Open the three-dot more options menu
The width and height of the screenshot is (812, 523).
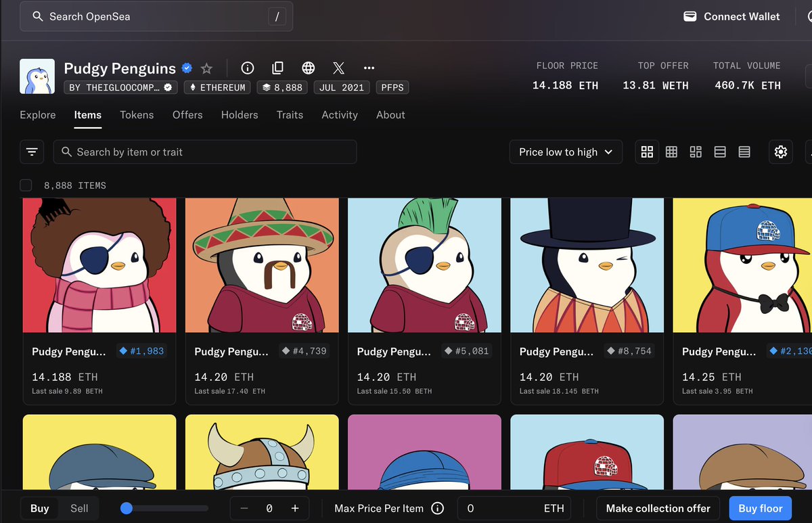pyautogui.click(x=369, y=68)
